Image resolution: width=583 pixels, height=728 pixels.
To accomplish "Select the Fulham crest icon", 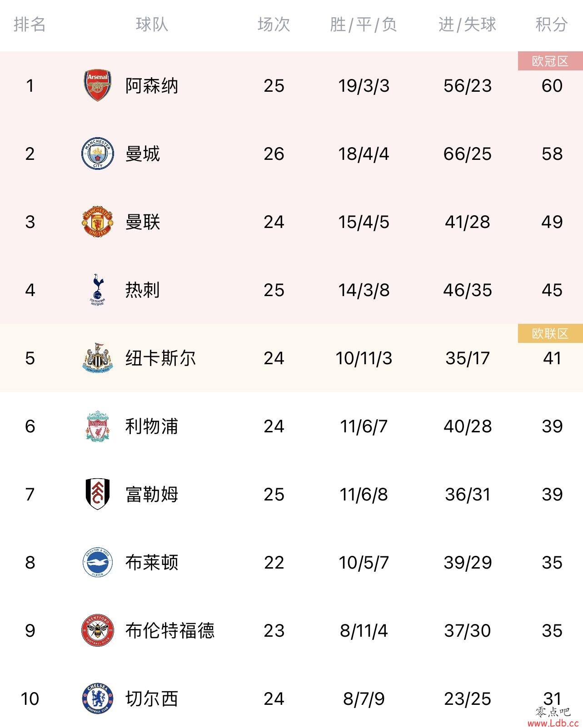I will 98,494.
